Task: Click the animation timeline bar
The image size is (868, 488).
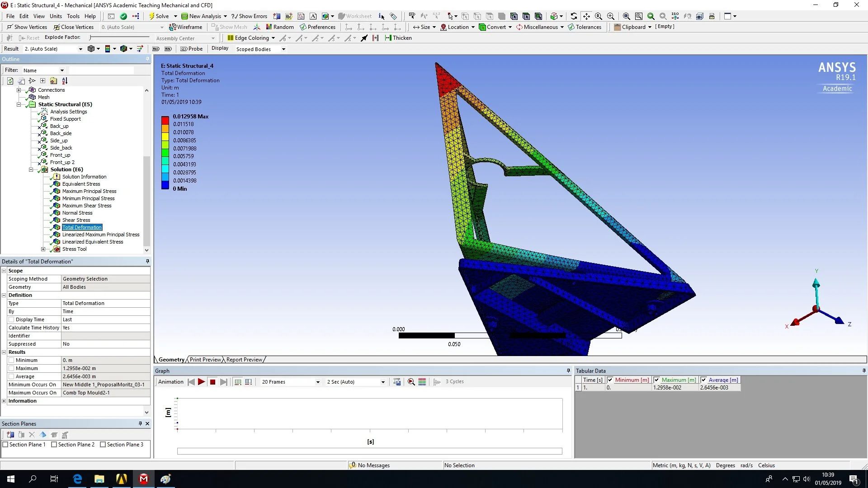Action: click(x=369, y=451)
